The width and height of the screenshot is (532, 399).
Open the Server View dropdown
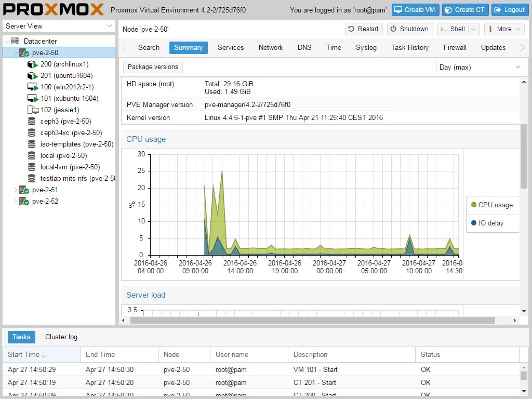tap(110, 26)
